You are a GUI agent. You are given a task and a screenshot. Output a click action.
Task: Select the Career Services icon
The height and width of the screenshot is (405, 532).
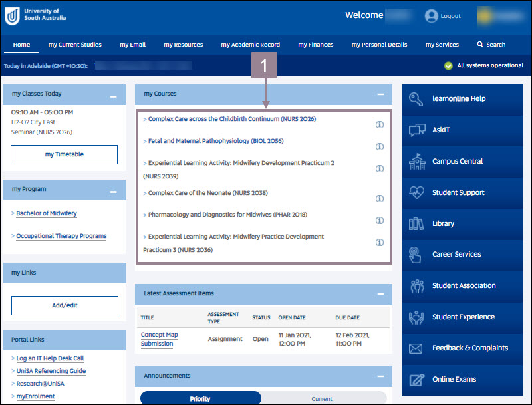click(x=416, y=255)
